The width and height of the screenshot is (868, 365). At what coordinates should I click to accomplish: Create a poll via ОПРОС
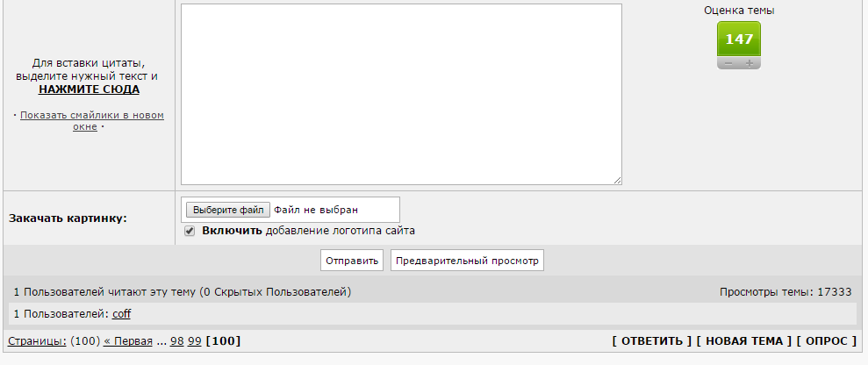tap(827, 341)
